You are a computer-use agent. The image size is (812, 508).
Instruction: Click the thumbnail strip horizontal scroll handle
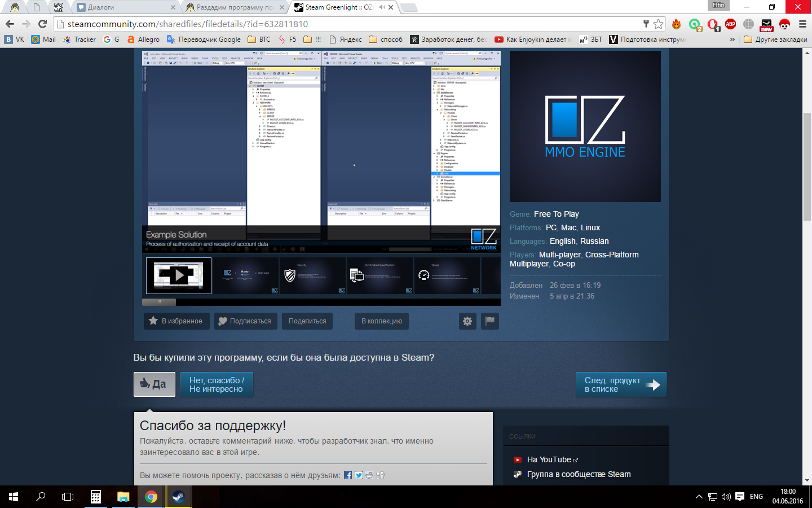point(159,303)
